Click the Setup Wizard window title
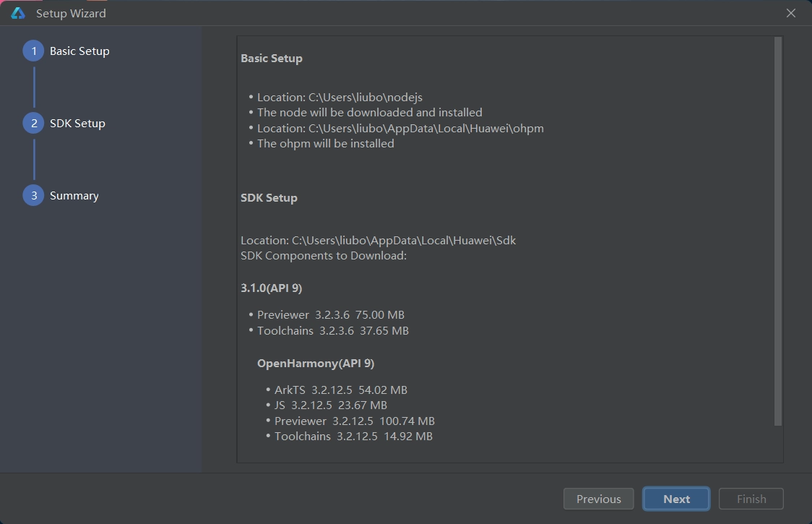Viewport: 812px width, 524px height. point(71,13)
